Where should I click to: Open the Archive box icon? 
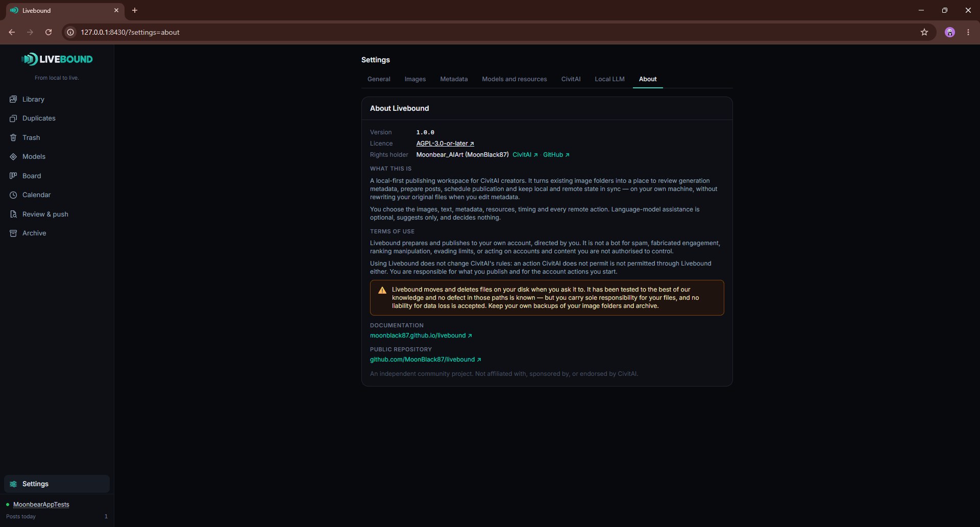pyautogui.click(x=13, y=233)
